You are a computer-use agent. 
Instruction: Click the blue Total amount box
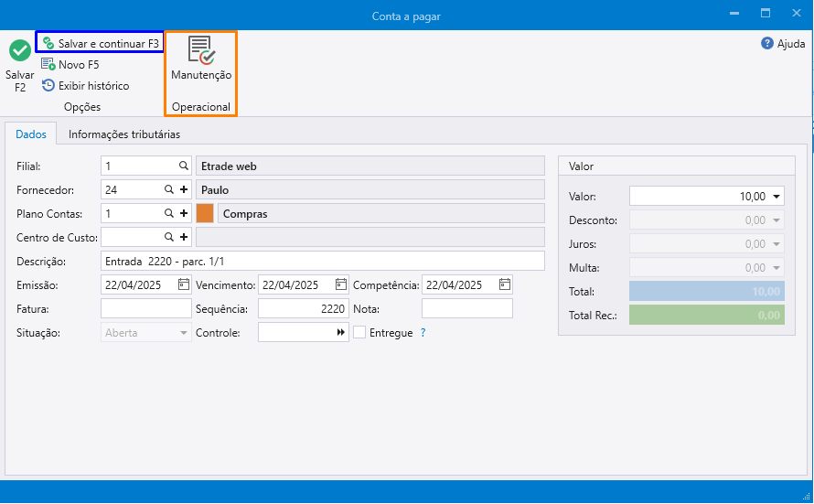point(707,291)
